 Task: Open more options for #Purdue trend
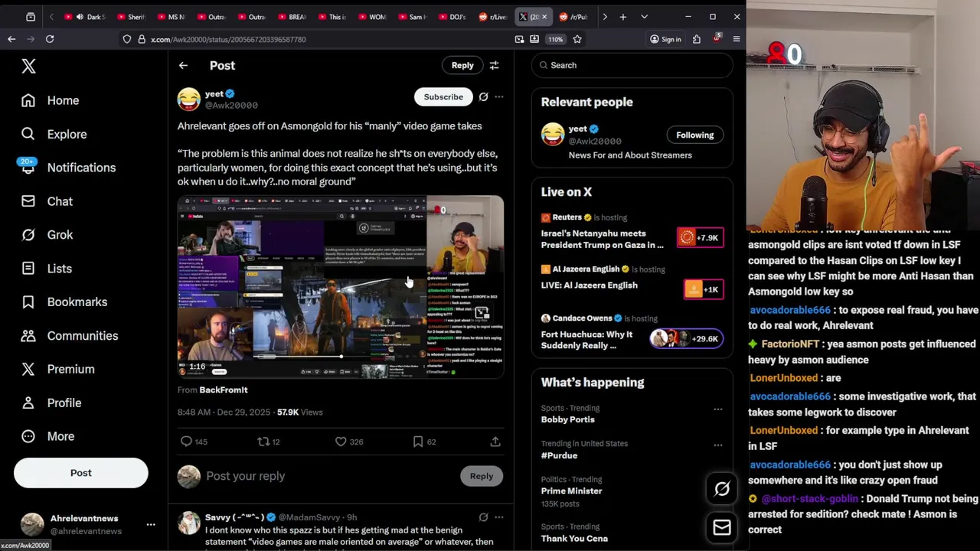tap(718, 445)
